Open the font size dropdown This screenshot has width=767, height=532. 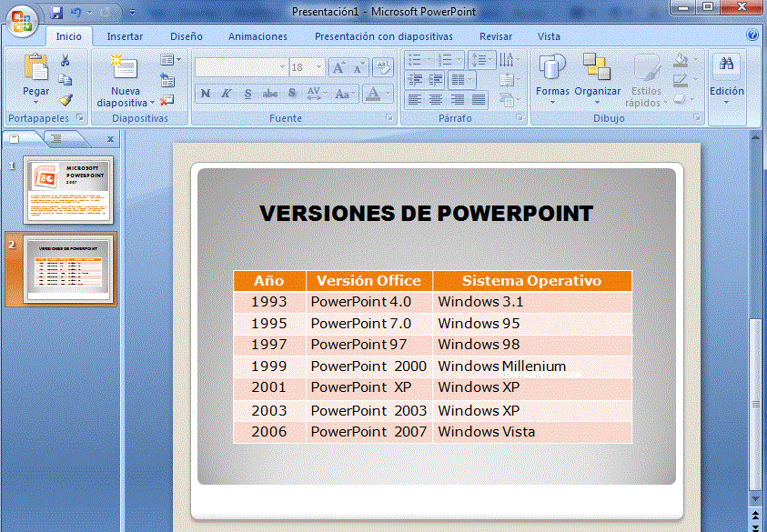318,67
